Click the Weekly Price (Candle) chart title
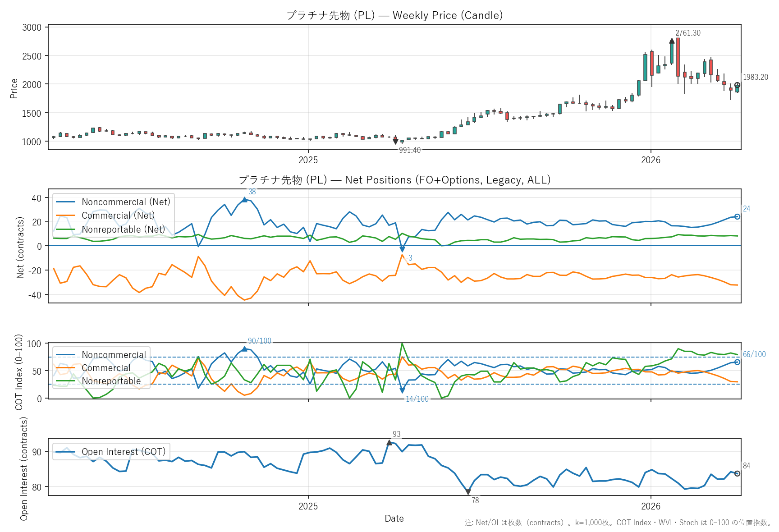Screen dimensions: 779x532 394,15
